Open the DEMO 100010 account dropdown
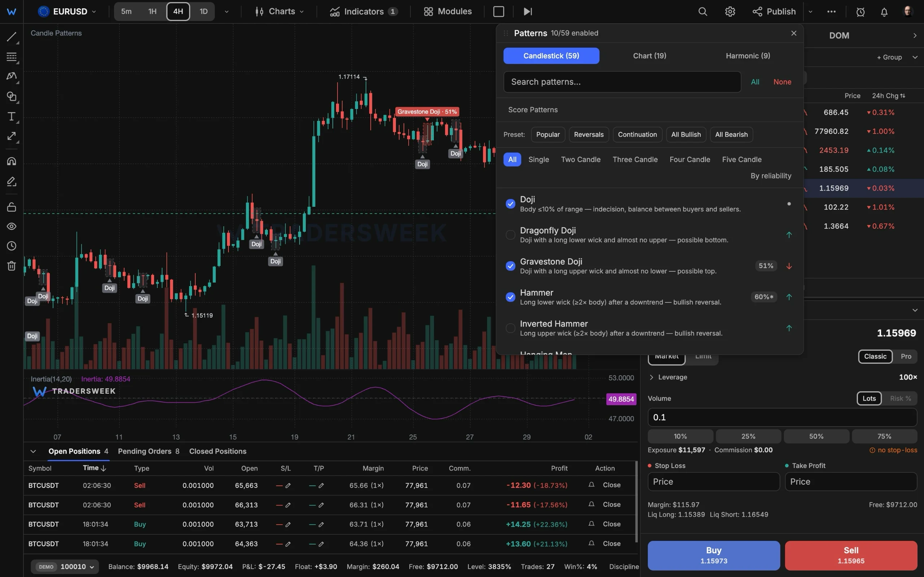The height and width of the screenshot is (577, 924). [65, 567]
